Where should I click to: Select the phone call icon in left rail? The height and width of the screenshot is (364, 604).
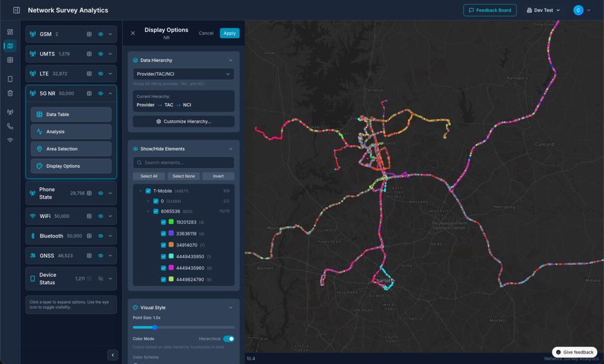[10, 126]
